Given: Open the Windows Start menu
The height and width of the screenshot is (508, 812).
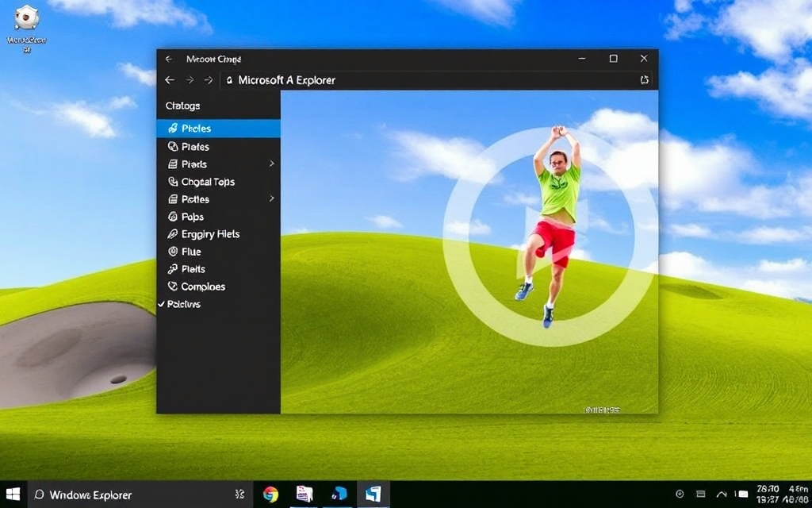Looking at the screenshot, I should click(13, 495).
